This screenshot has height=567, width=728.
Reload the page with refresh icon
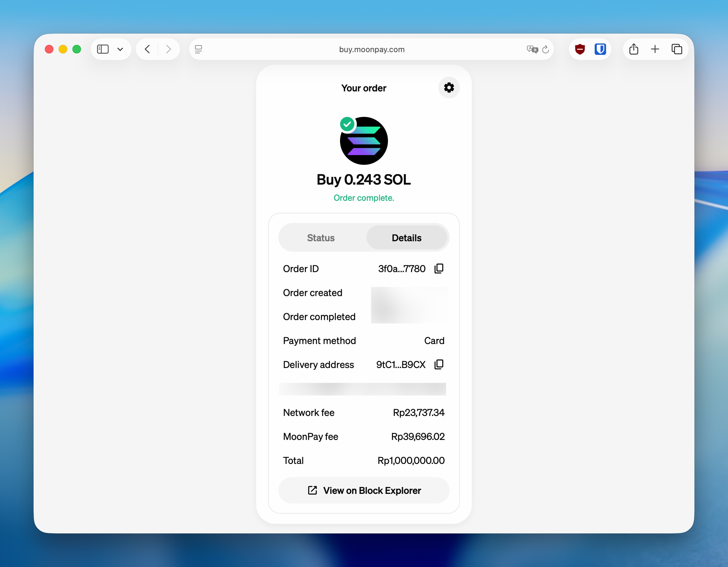pos(545,49)
